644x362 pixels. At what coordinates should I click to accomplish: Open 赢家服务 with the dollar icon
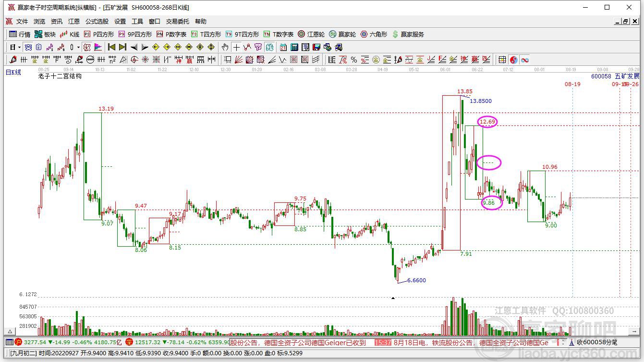pos(408,34)
